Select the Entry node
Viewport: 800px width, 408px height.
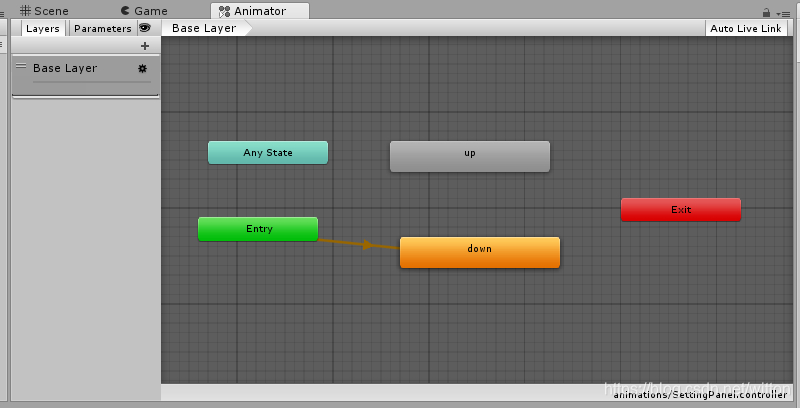258,229
